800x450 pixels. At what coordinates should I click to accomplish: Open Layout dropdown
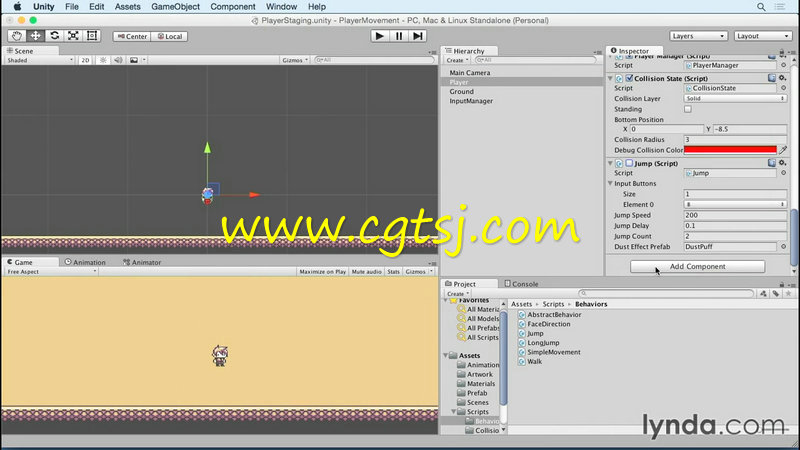click(762, 36)
